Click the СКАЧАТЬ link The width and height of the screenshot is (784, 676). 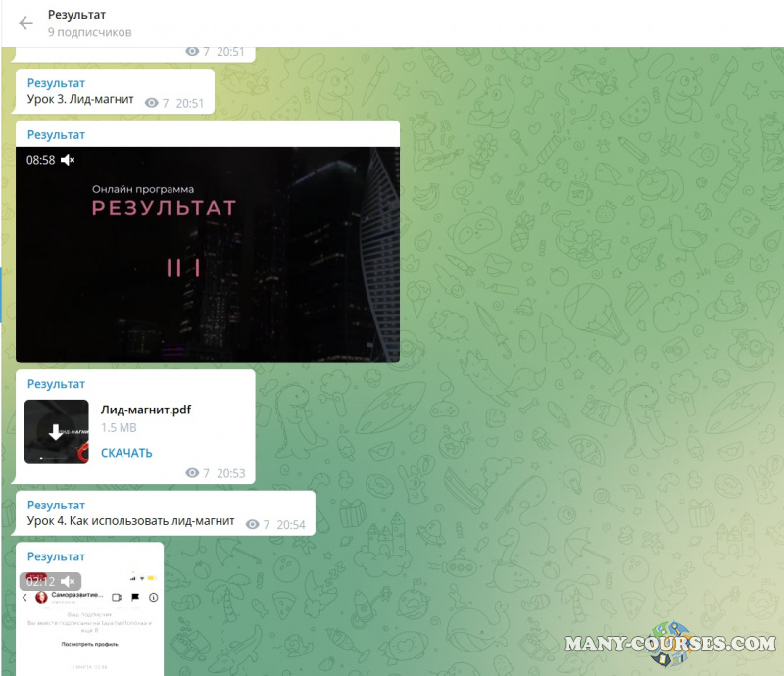pyautogui.click(x=126, y=453)
